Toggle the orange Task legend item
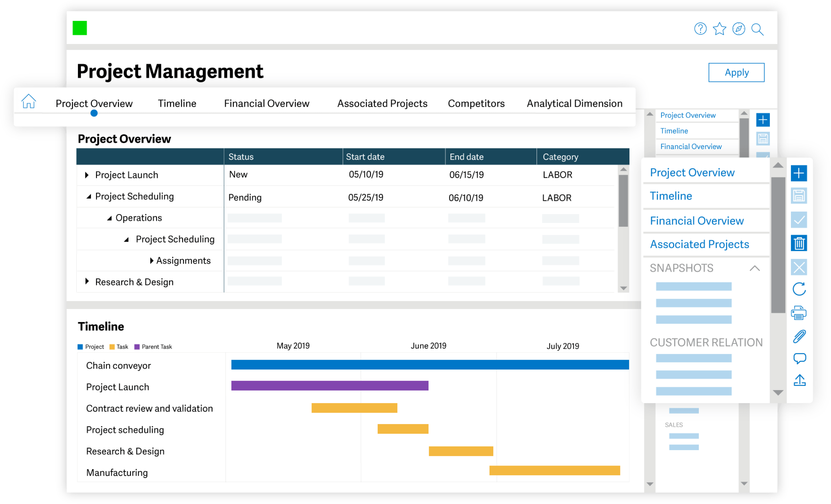The height and width of the screenshot is (504, 831). click(119, 346)
